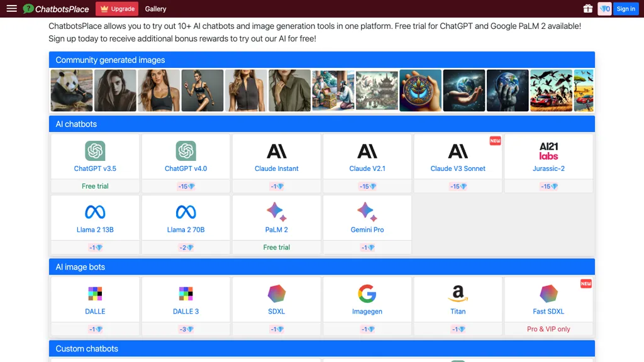Open the Chinese pagoda landscape thumbnail
This screenshot has width=644, height=362.
[377, 90]
